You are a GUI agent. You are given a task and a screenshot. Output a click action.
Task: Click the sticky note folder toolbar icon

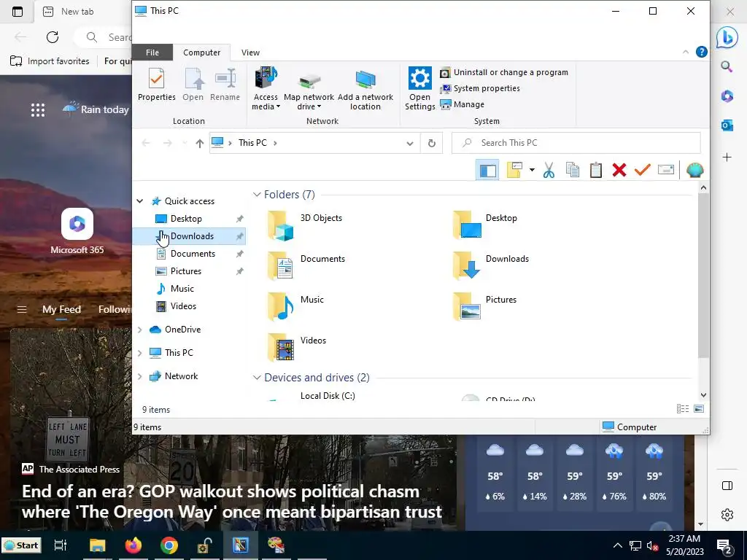tap(514, 170)
